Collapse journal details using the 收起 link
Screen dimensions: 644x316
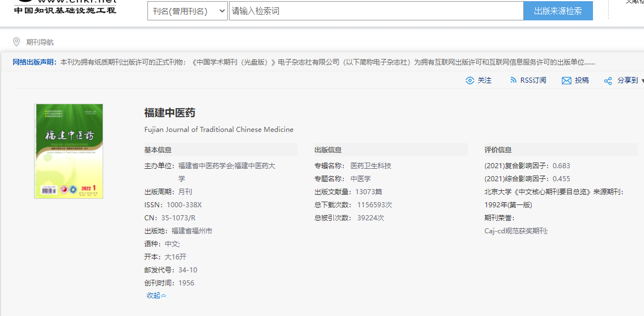coord(153,296)
